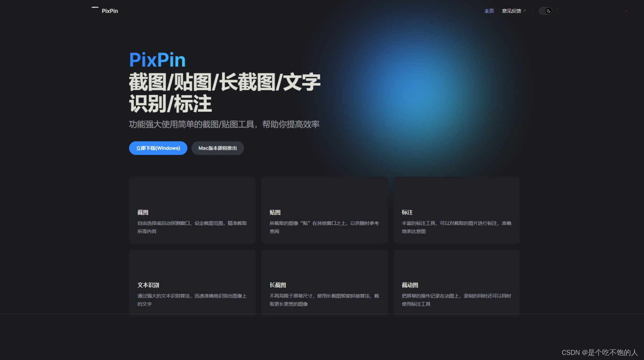644x360 pixels.
Task: Open the 截动图 feature card details
Action: pos(456,283)
